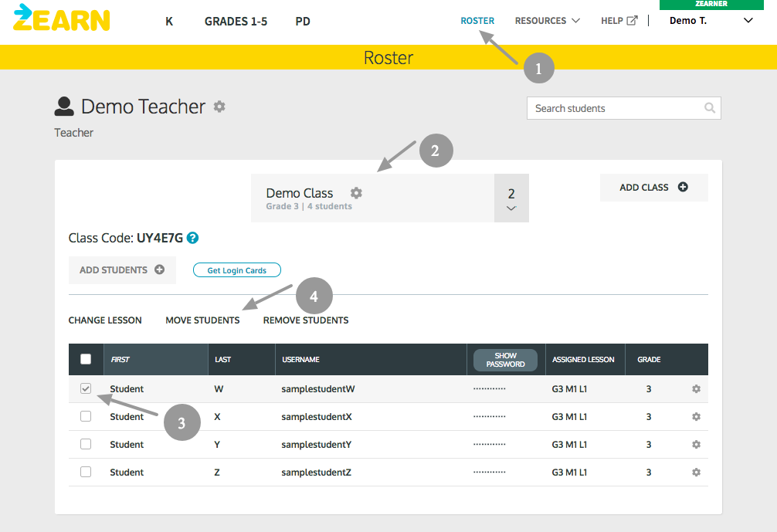Screen dimensions: 777x532
Task: Open Demo Teacher settings gear
Action: (219, 107)
